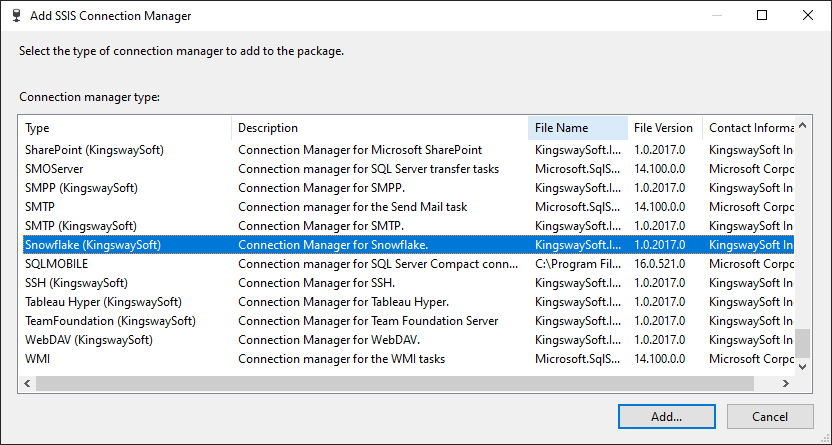Viewport: 832px width, 445px height.
Task: Select the SMTP (KingswaySoft) row
Action: [x=409, y=226]
